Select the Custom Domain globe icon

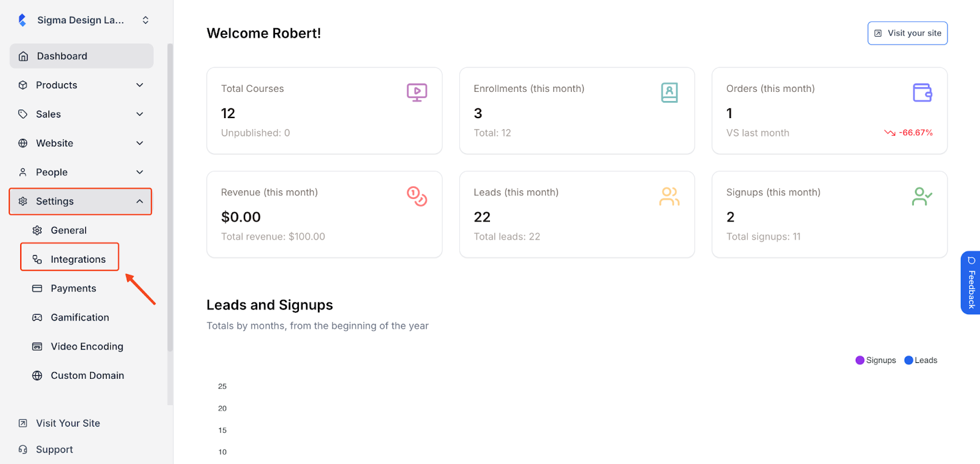click(x=37, y=375)
